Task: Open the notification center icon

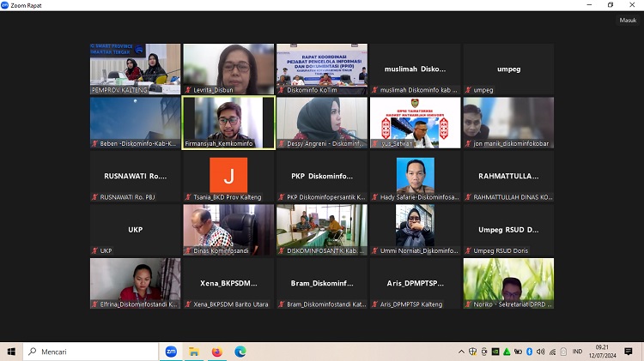Action: point(629,352)
